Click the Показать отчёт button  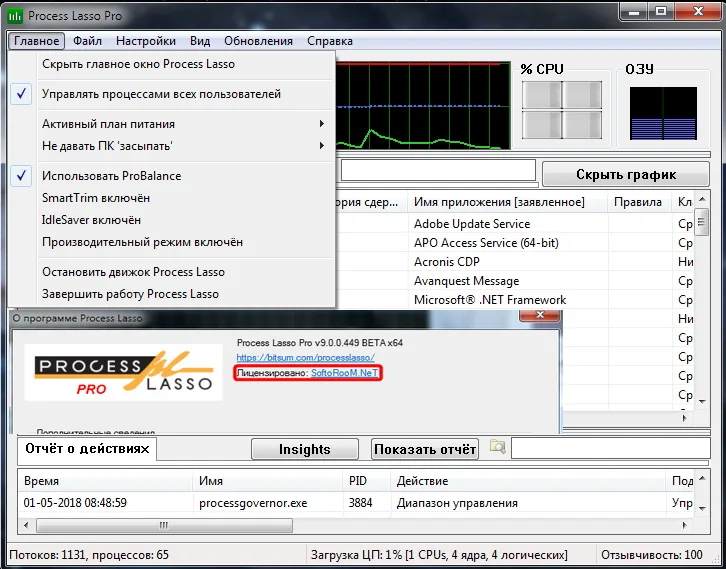pyautogui.click(x=425, y=449)
